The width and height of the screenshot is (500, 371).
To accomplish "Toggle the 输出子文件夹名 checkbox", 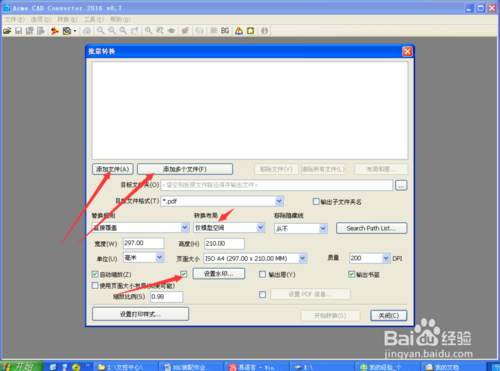I will coord(316,201).
